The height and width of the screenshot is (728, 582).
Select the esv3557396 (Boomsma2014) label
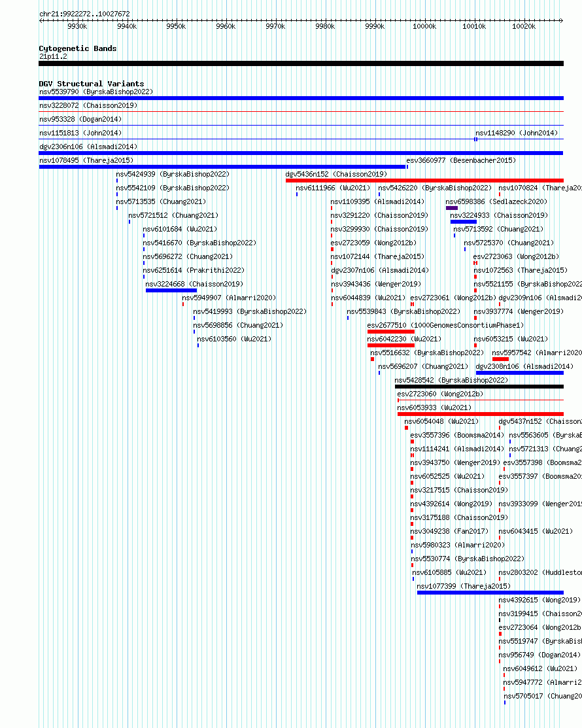[x=456, y=436]
